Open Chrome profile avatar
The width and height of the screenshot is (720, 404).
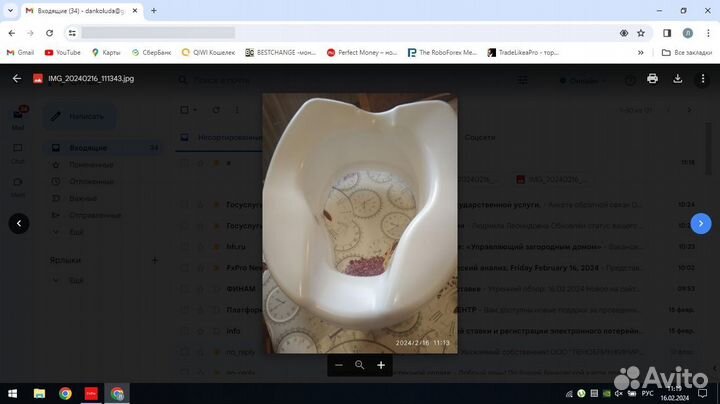pyautogui.click(x=687, y=33)
